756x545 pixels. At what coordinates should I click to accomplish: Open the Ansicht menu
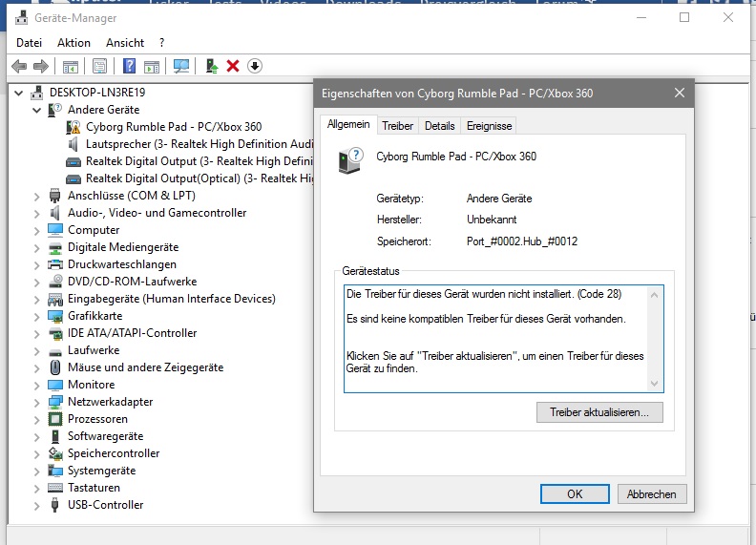point(125,43)
